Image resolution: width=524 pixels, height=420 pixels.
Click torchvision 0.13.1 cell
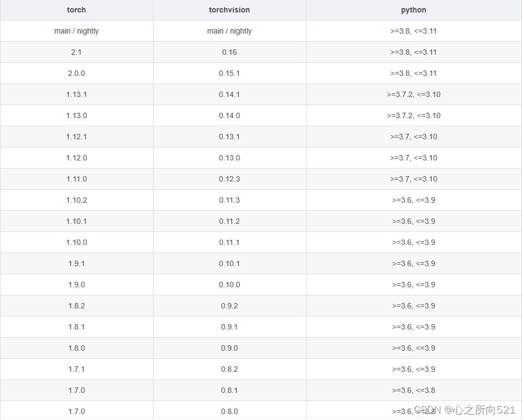pyautogui.click(x=229, y=137)
